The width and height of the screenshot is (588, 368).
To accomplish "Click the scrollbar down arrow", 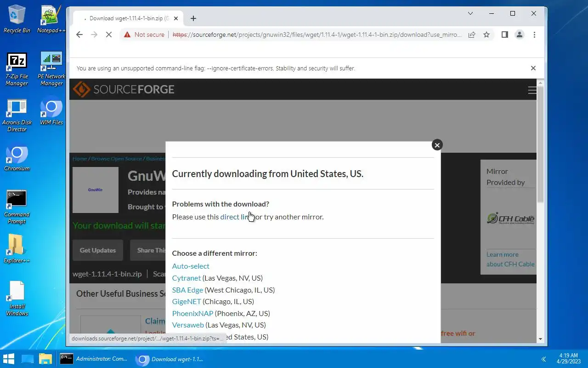I will pyautogui.click(x=540, y=339).
